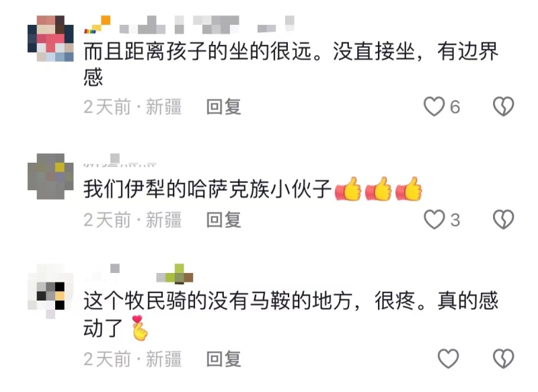This screenshot has width=538, height=392.
Task: Reply to the 牧民 comment
Action: click(x=224, y=360)
